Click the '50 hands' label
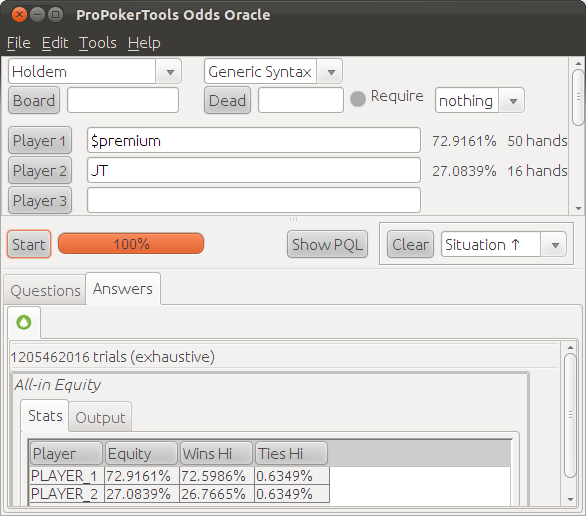 537,140
